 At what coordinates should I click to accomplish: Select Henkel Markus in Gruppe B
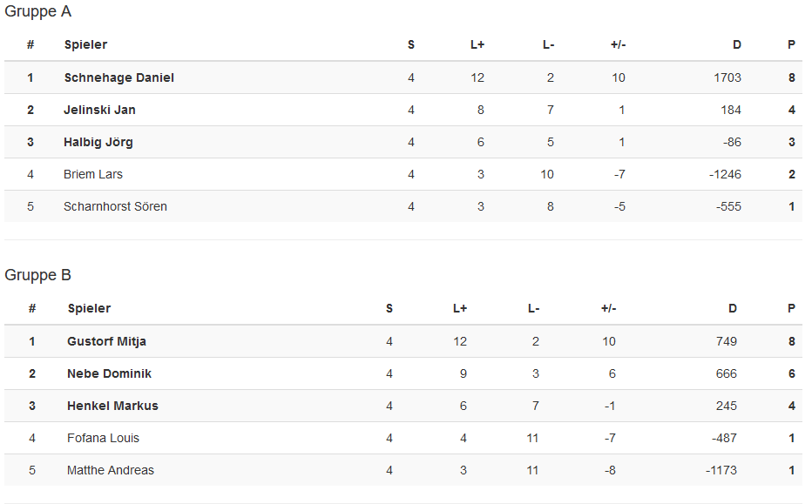tap(112, 406)
